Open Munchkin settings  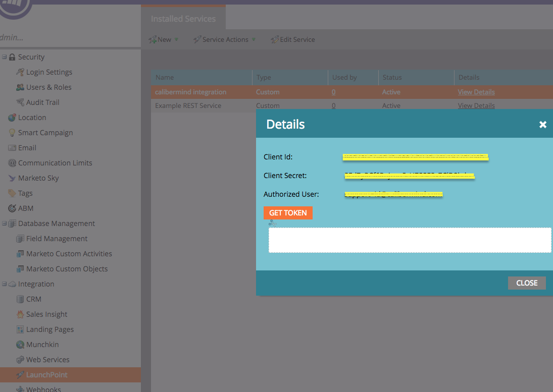[42, 345]
